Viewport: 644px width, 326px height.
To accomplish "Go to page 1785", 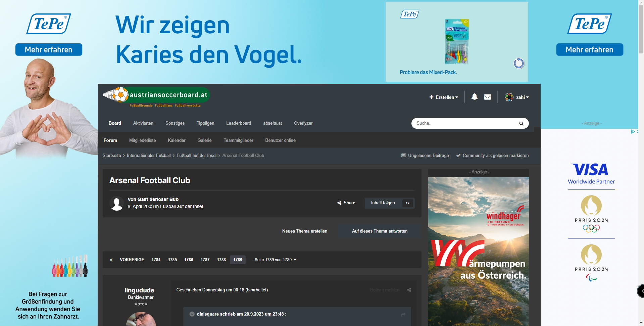I will (172, 260).
